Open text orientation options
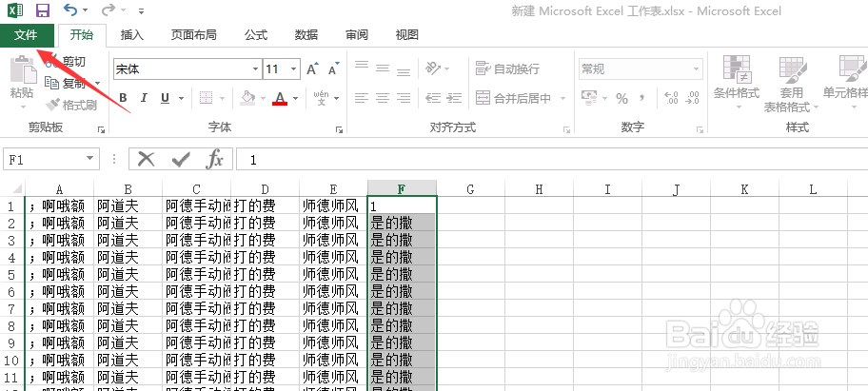The width and height of the screenshot is (868, 391). click(433, 68)
